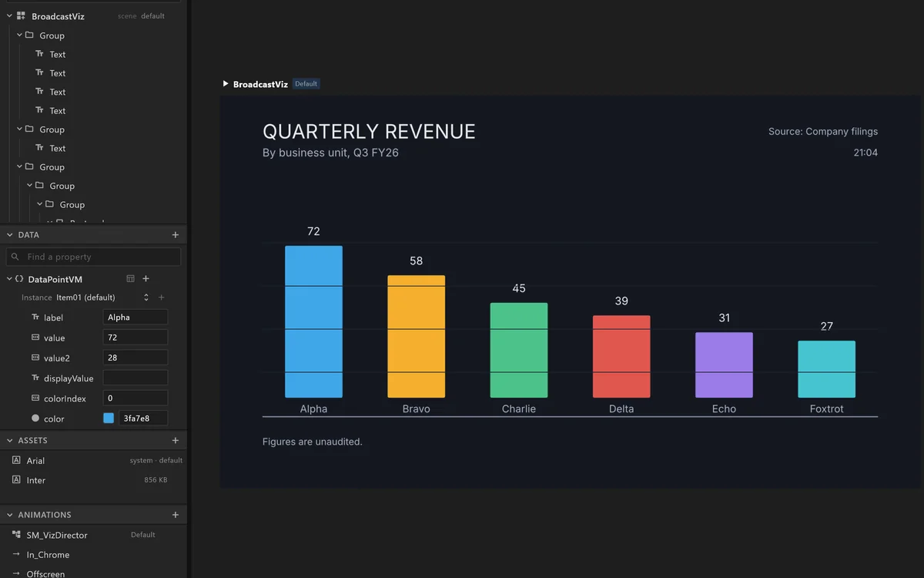Screen dimensions: 924x578
Task: Click the 21:04 time text
Action: pyautogui.click(x=865, y=153)
